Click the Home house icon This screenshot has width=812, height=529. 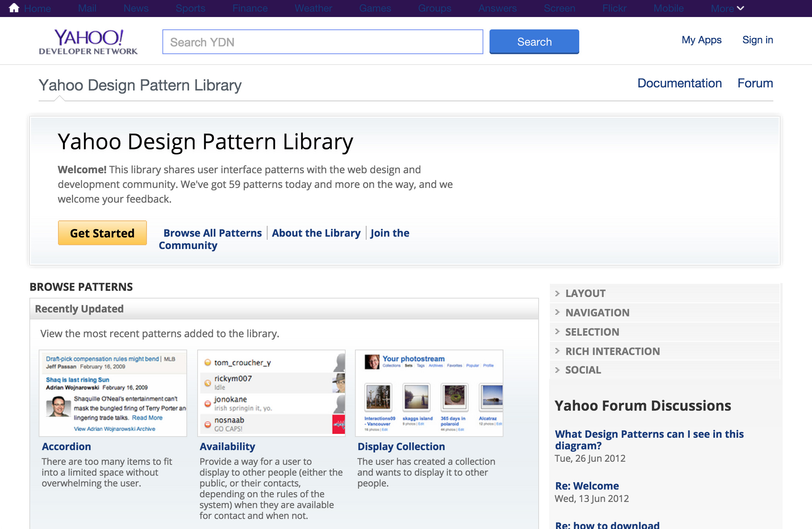[14, 8]
